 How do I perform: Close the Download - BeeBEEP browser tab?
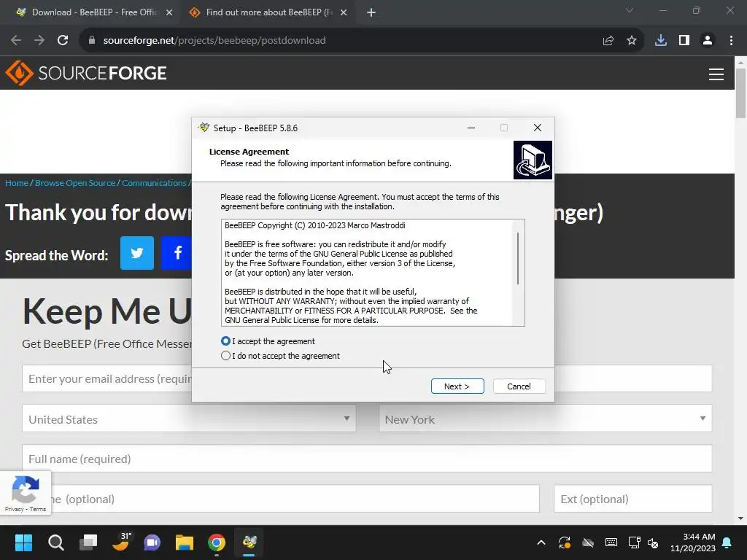click(x=169, y=12)
